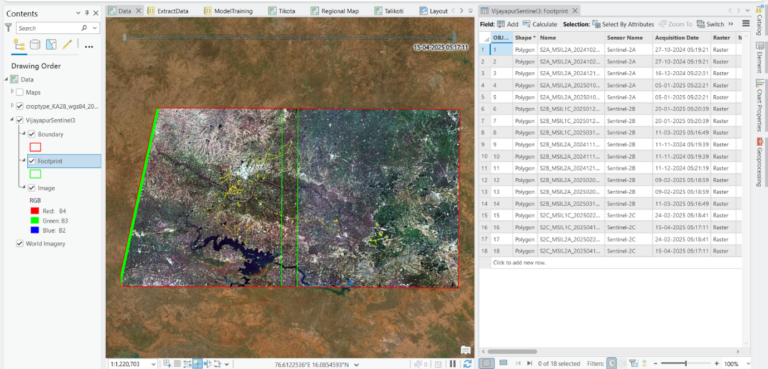Switch to the Tikota map tab

click(x=282, y=10)
